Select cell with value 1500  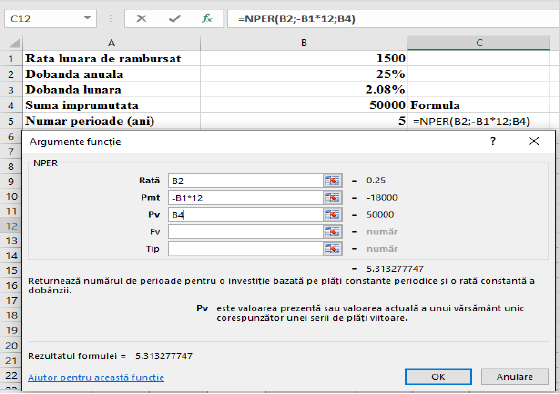(304, 58)
